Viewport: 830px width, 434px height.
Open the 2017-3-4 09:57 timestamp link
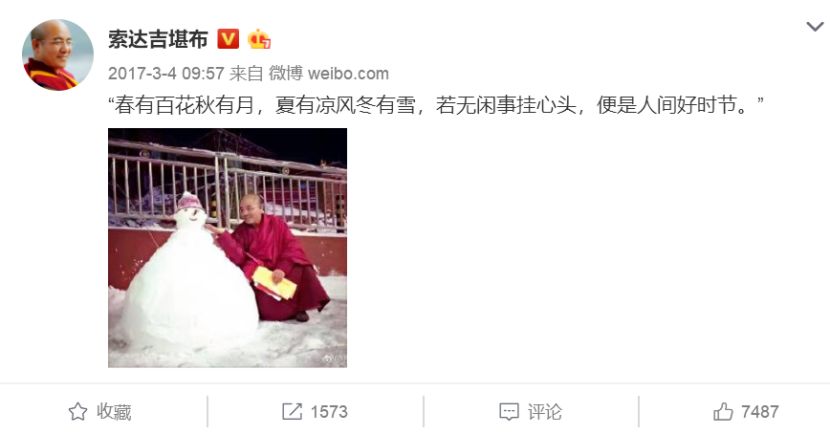pyautogui.click(x=166, y=73)
